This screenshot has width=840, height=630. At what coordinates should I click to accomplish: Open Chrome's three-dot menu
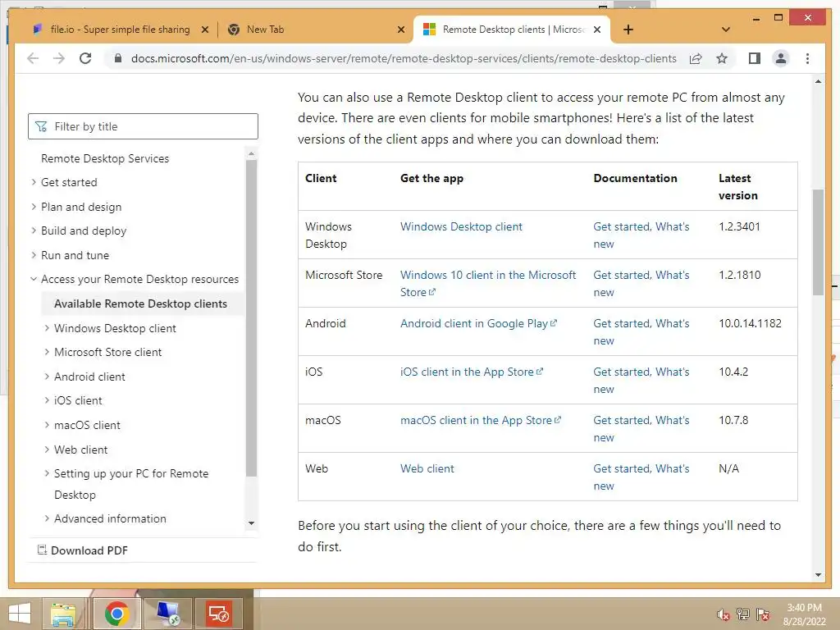point(807,58)
